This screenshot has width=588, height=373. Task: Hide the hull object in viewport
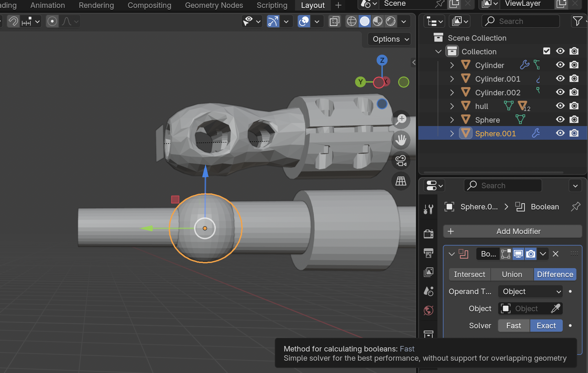click(x=560, y=106)
